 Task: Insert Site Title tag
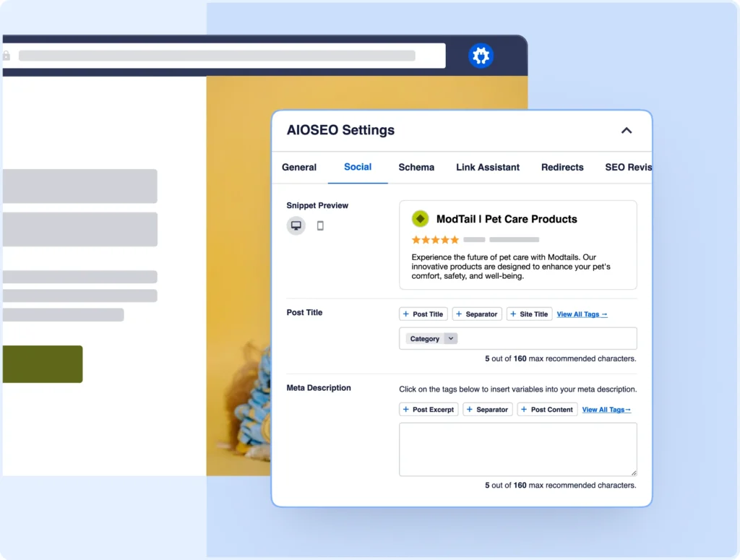pyautogui.click(x=529, y=314)
